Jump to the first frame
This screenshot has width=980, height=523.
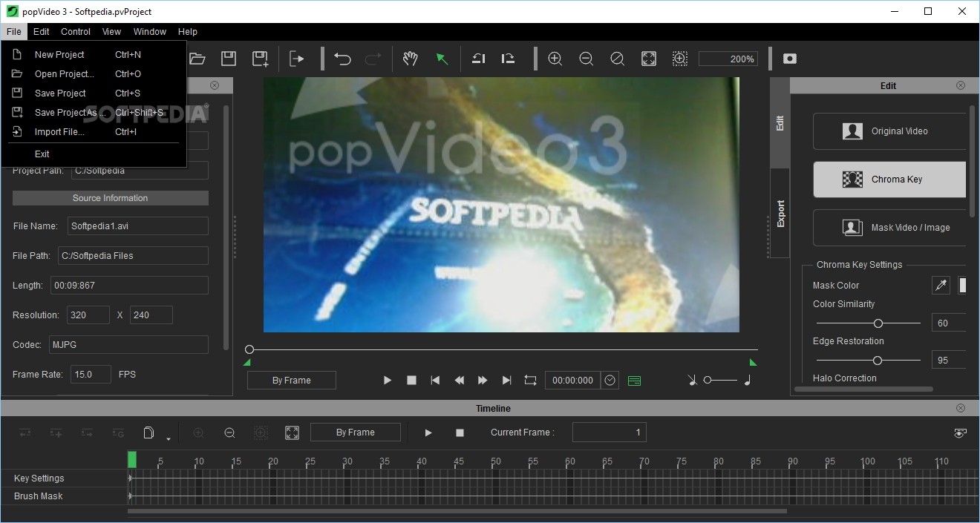[436, 380]
